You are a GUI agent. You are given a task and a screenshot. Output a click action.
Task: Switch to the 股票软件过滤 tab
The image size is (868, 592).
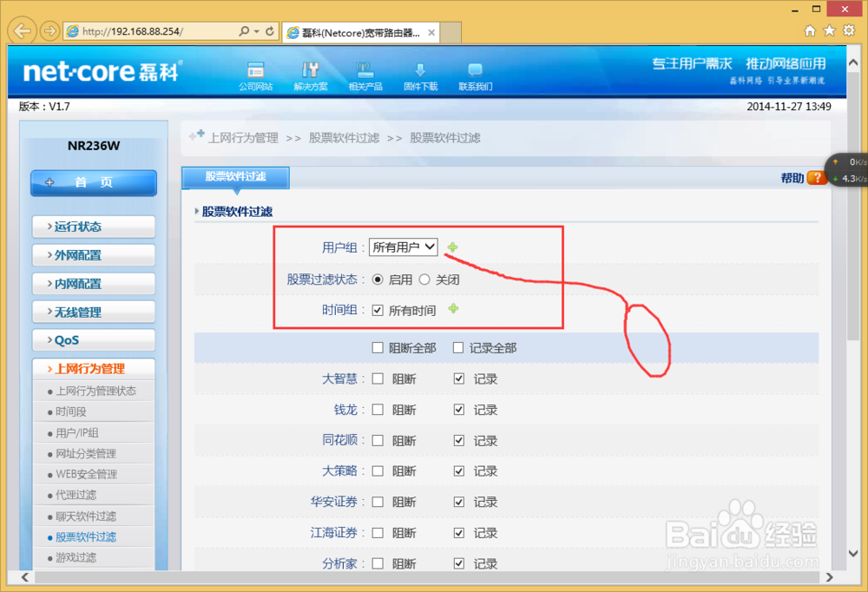click(234, 177)
